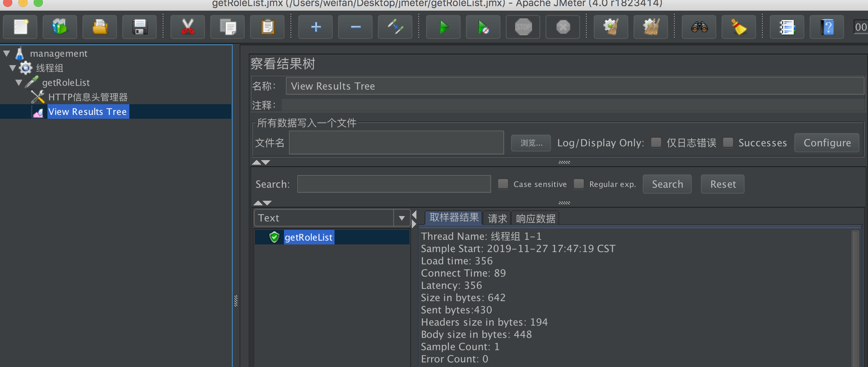Enable the Case sensitive checkbox
Image resolution: width=868 pixels, height=367 pixels.
point(503,184)
